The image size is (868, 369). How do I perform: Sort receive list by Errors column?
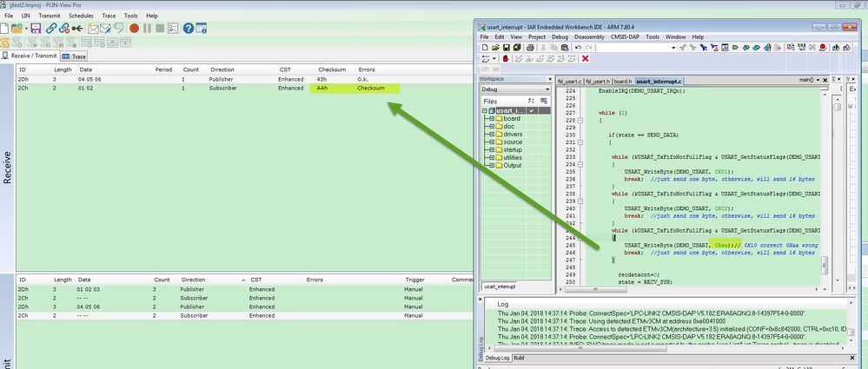click(367, 69)
